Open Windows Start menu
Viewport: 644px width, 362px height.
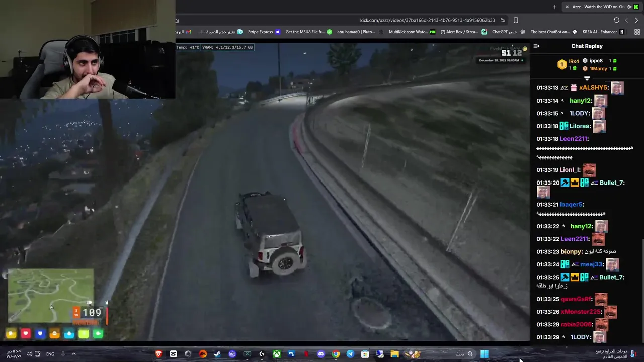click(485, 354)
